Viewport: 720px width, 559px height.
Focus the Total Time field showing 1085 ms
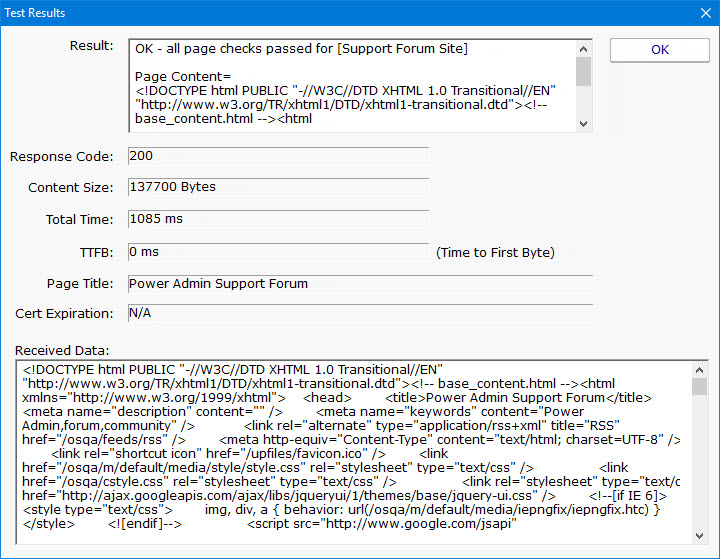[x=278, y=219]
